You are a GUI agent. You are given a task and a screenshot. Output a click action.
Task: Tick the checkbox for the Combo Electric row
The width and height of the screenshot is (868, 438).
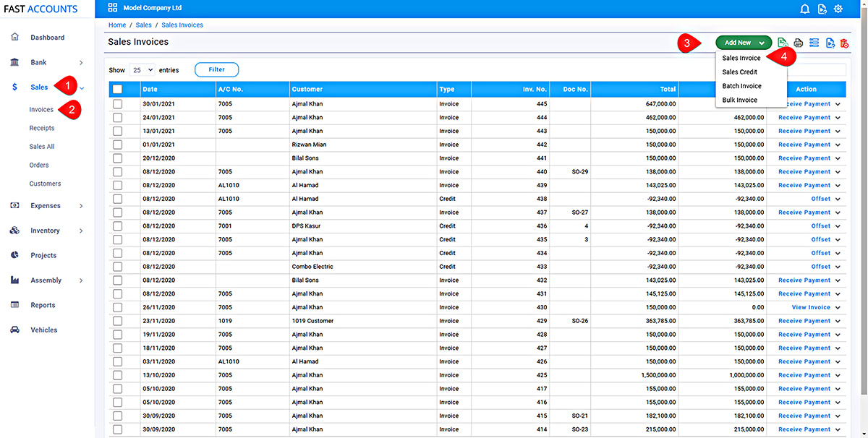click(x=117, y=267)
